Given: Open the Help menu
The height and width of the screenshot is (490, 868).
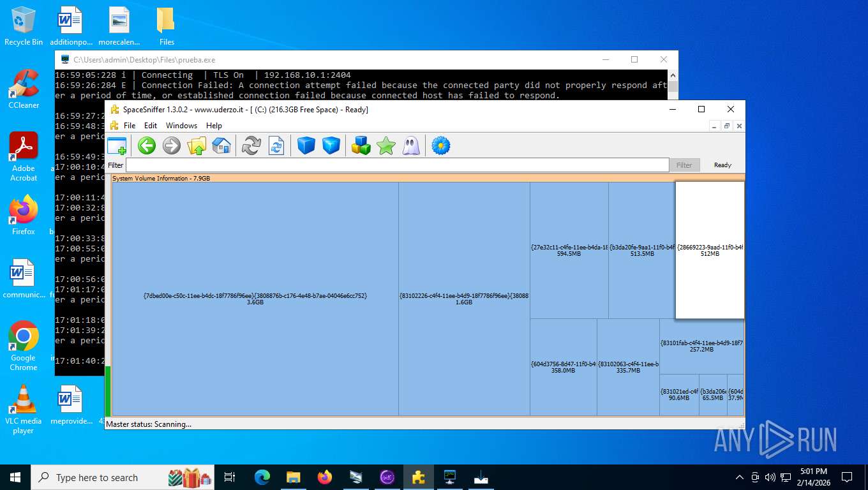Looking at the screenshot, I should [x=214, y=126].
